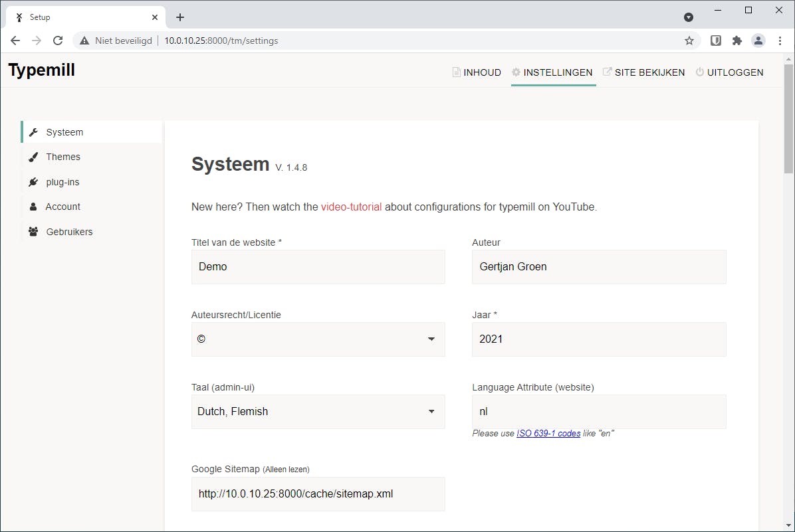Bookmark this page with the star icon
The width and height of the screenshot is (795, 532).
(x=689, y=41)
